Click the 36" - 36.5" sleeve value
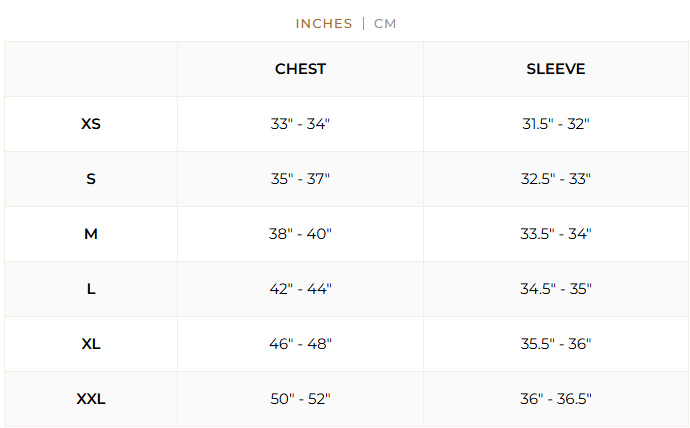The height and width of the screenshot is (428, 690). [556, 399]
